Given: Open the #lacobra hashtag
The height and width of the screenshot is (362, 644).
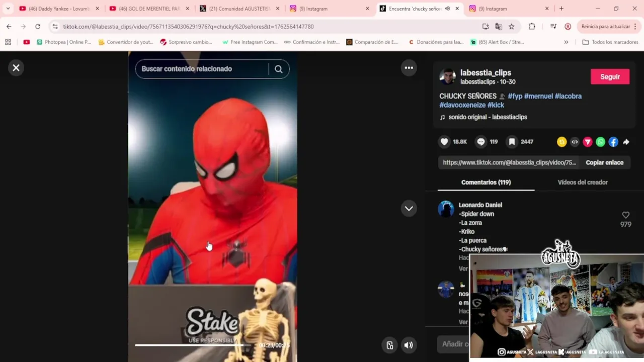Looking at the screenshot, I should click(x=568, y=96).
